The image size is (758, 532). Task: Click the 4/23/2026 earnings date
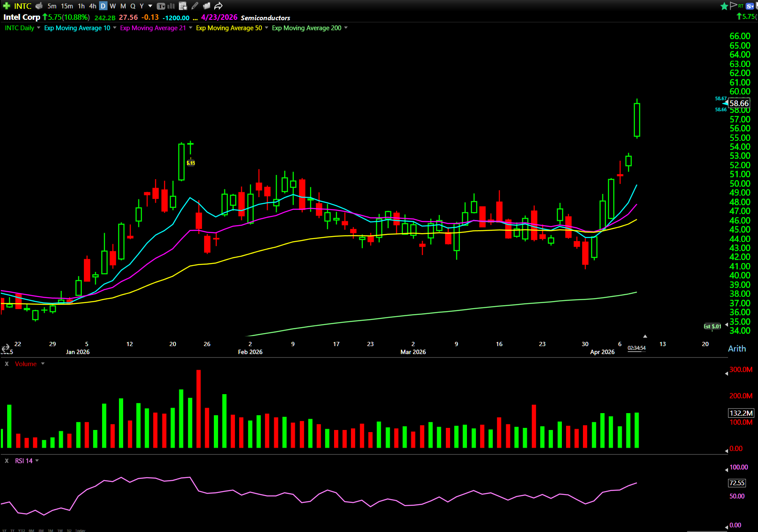pos(219,17)
